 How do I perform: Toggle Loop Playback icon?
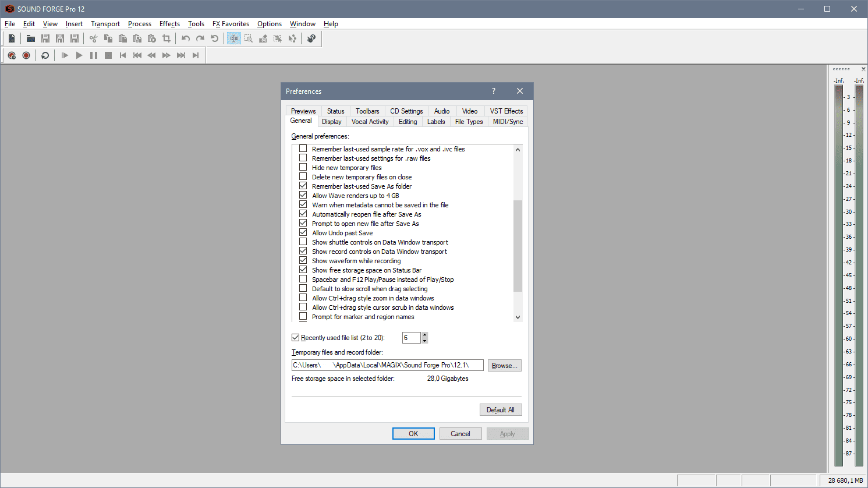pyautogui.click(x=45, y=55)
